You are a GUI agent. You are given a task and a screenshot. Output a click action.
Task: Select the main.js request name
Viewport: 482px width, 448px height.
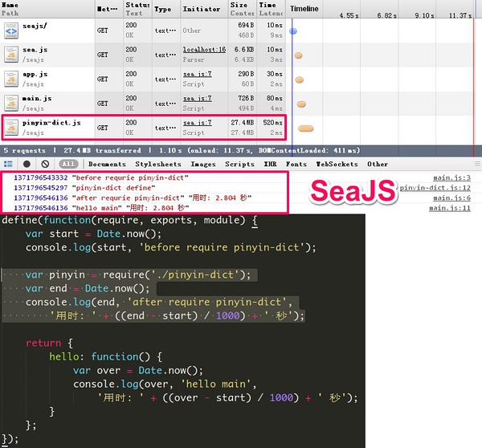[x=37, y=99]
